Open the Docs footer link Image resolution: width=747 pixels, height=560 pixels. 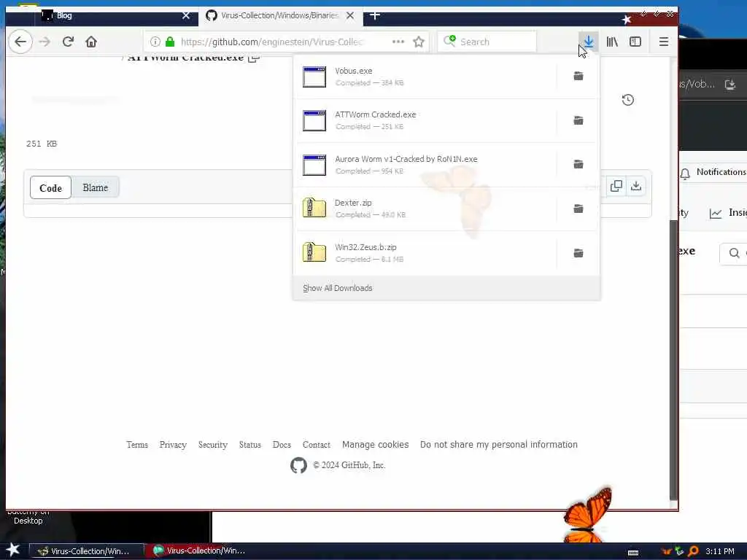pyautogui.click(x=282, y=445)
